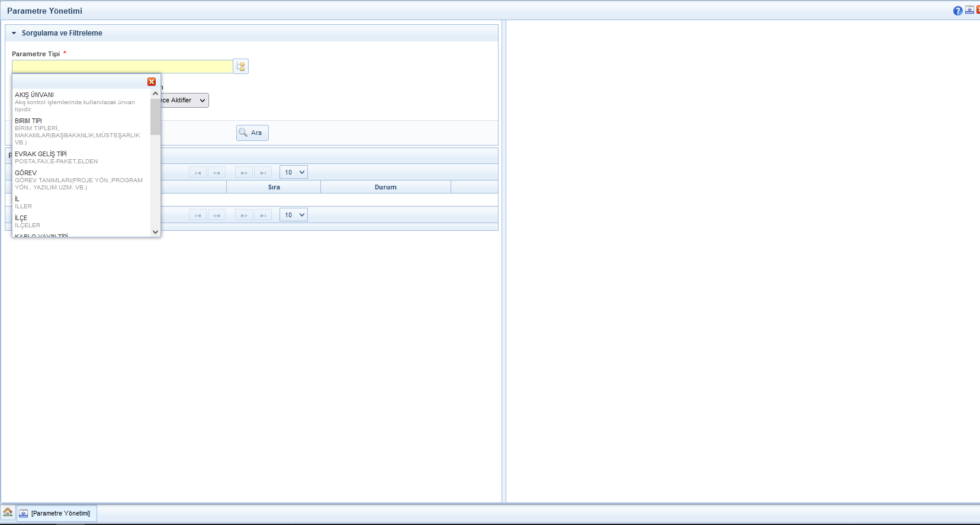Select EVRAK GELİŞ TİPİ from the list
Screen dimensions: 980x525
tap(41, 154)
